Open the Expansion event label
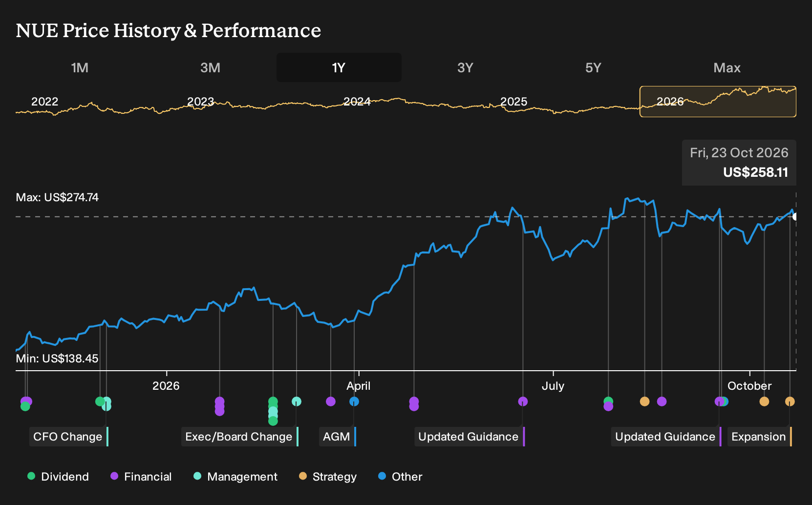 (x=759, y=437)
